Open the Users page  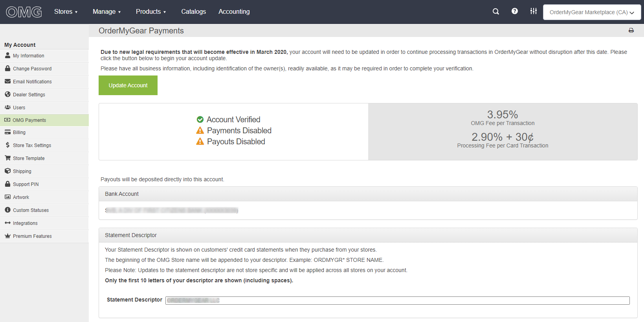pos(44,108)
